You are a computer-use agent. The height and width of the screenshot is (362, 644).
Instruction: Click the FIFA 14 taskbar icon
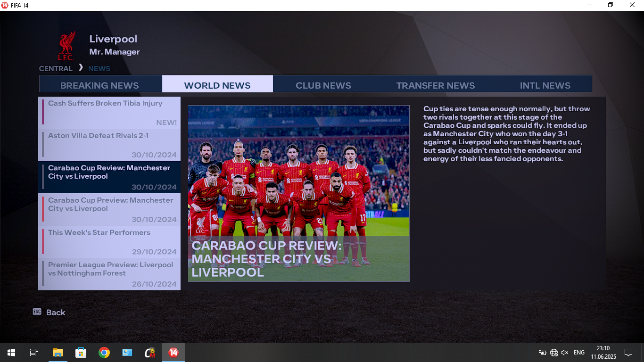[173, 353]
